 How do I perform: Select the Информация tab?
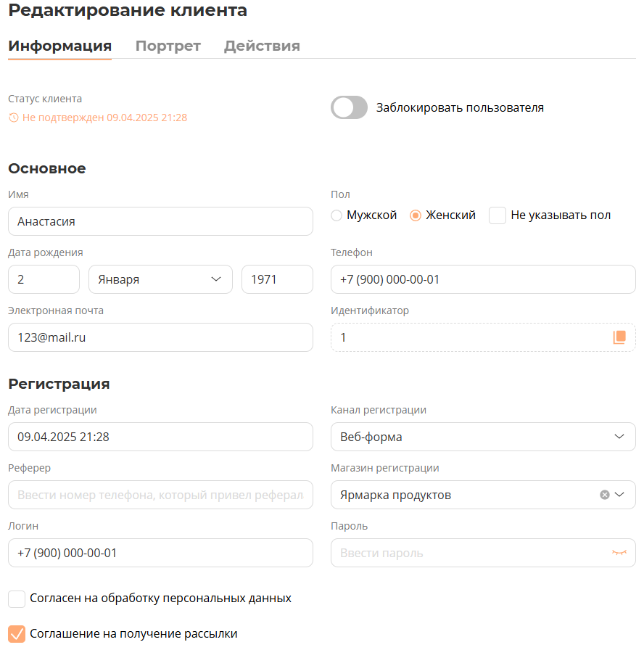pos(59,46)
